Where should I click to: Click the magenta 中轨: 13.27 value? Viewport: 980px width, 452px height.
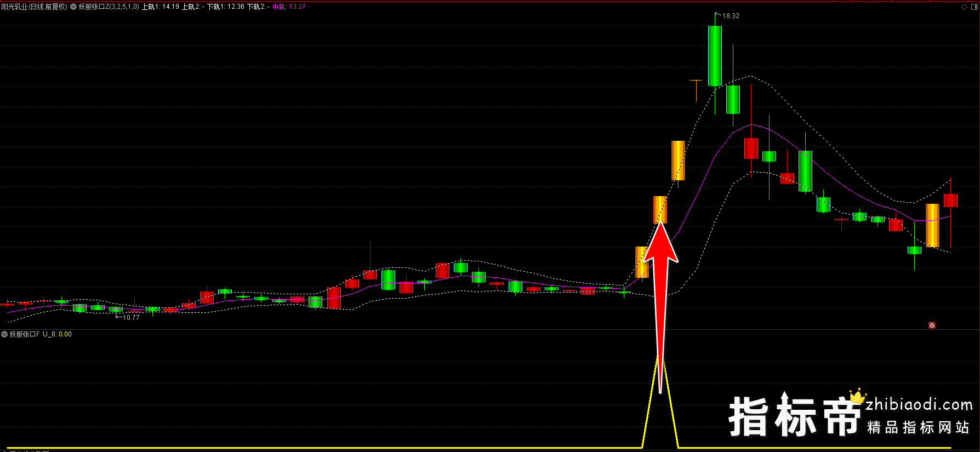coord(289,7)
